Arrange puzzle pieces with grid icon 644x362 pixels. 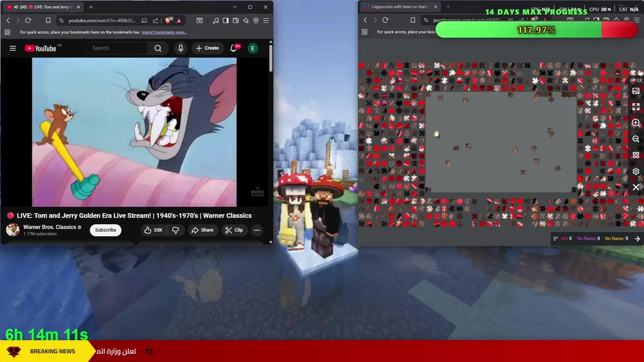click(636, 155)
